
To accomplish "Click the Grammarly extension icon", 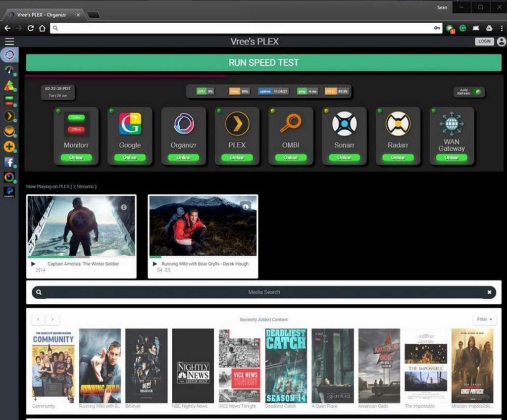I will tap(463, 28).
